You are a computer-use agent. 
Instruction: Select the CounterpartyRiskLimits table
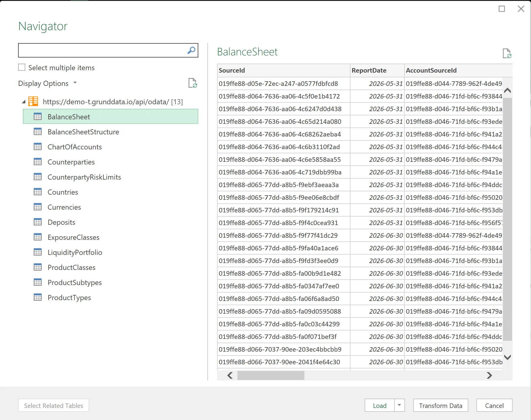click(111, 177)
